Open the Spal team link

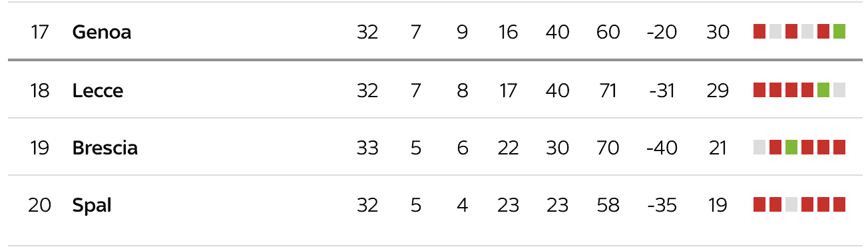[92, 206]
